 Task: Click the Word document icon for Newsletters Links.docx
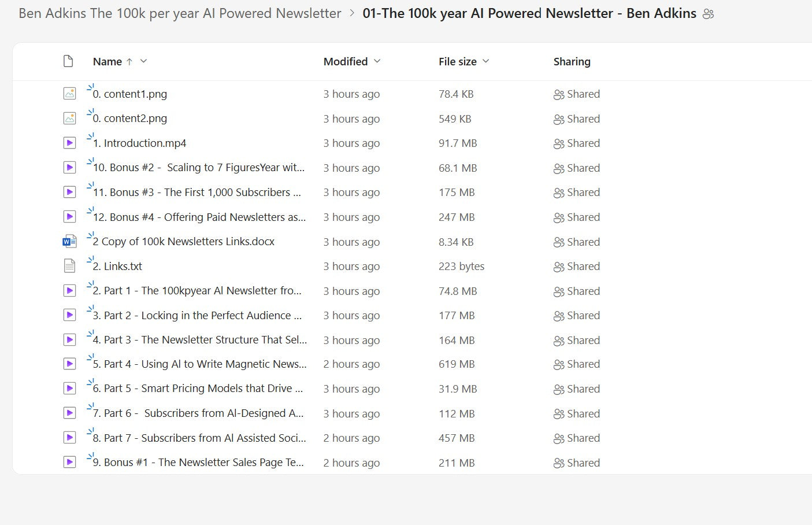(69, 242)
